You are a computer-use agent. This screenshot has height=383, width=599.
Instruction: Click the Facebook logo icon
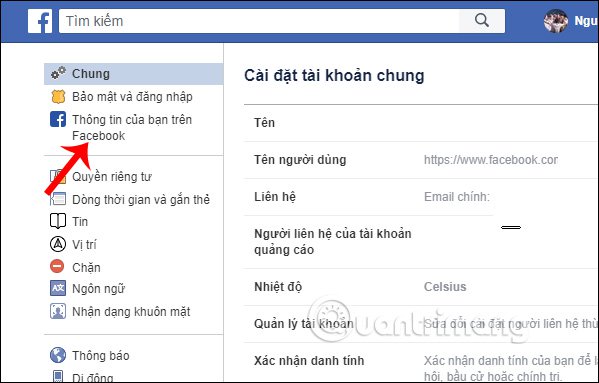pyautogui.click(x=40, y=21)
